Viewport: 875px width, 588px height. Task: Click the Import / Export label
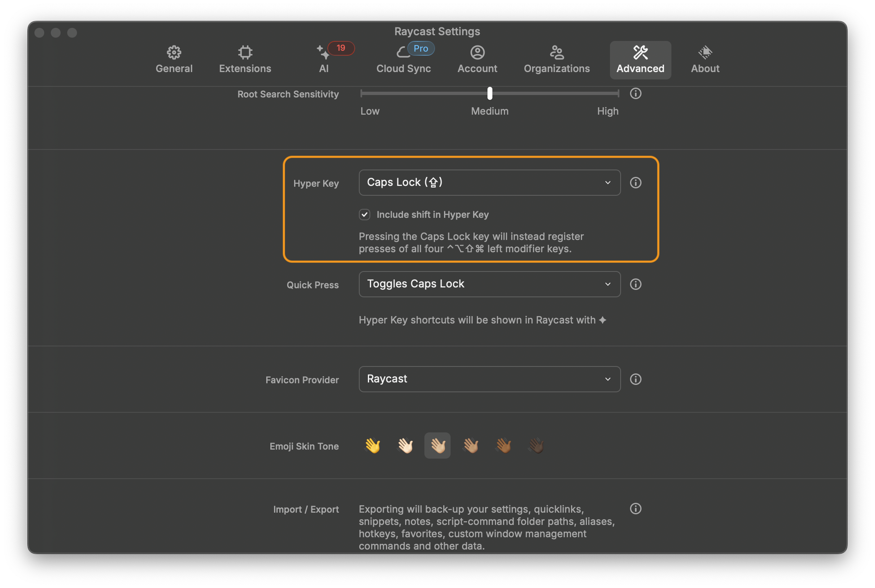tap(306, 509)
